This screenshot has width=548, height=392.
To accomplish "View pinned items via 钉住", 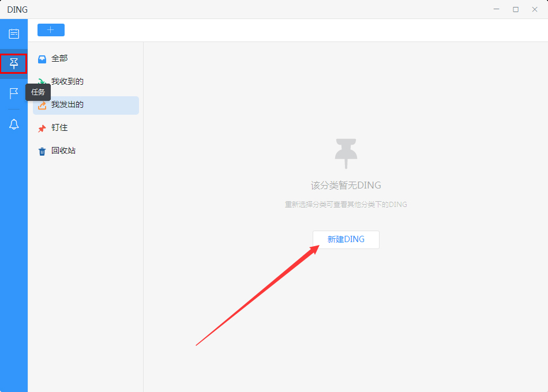I will 59,127.
